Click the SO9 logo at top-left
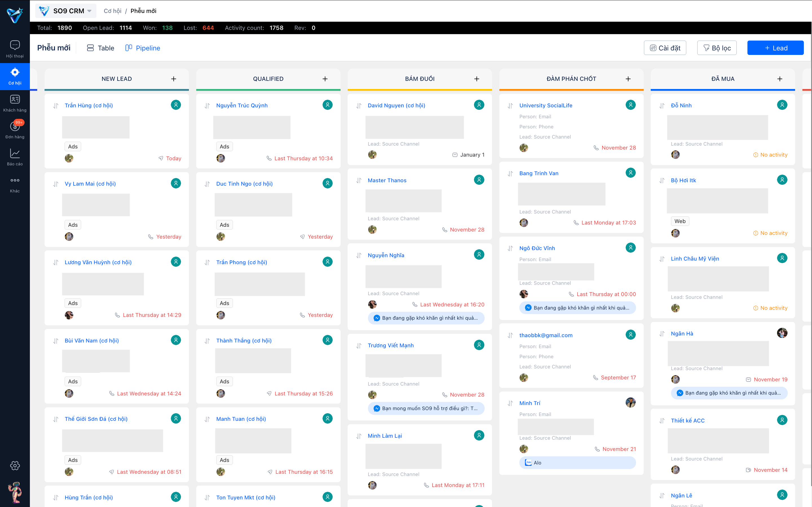Viewport: 812px width, 507px height. (x=15, y=15)
